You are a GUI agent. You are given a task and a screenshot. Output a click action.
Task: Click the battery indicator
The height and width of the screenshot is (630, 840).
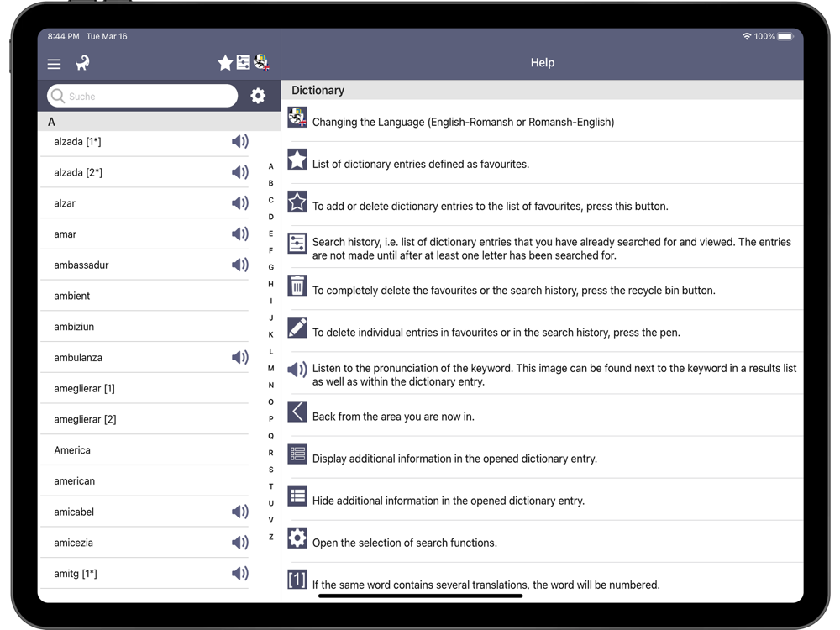(x=785, y=36)
